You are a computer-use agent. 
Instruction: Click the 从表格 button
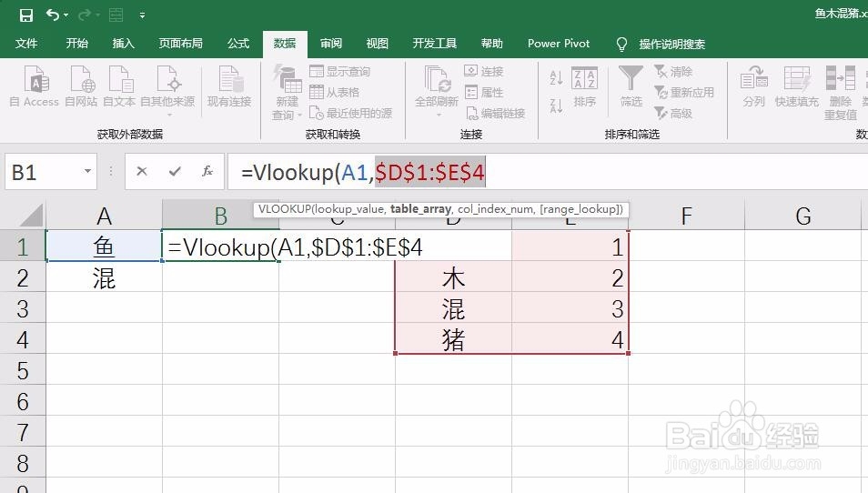coord(334,92)
